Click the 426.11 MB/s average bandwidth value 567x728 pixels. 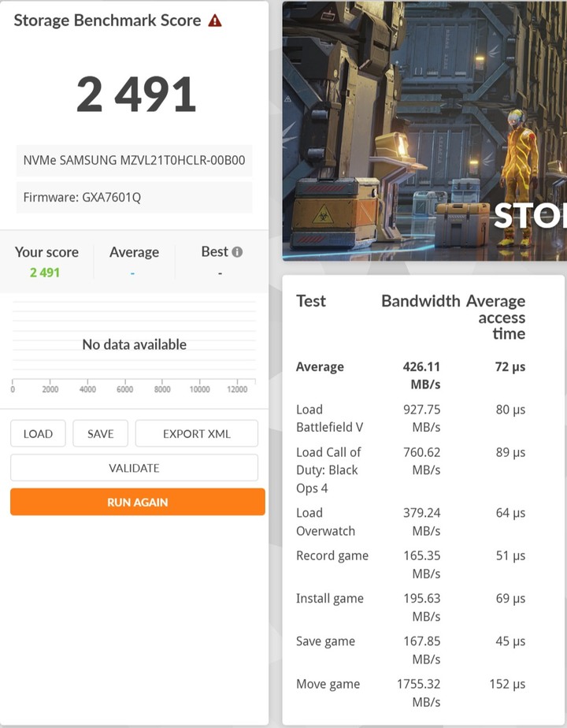(421, 375)
